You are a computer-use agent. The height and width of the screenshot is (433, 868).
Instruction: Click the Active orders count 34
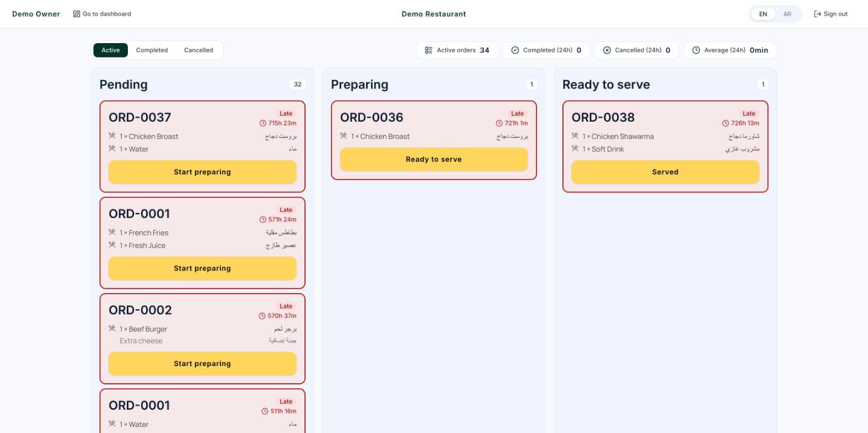484,50
